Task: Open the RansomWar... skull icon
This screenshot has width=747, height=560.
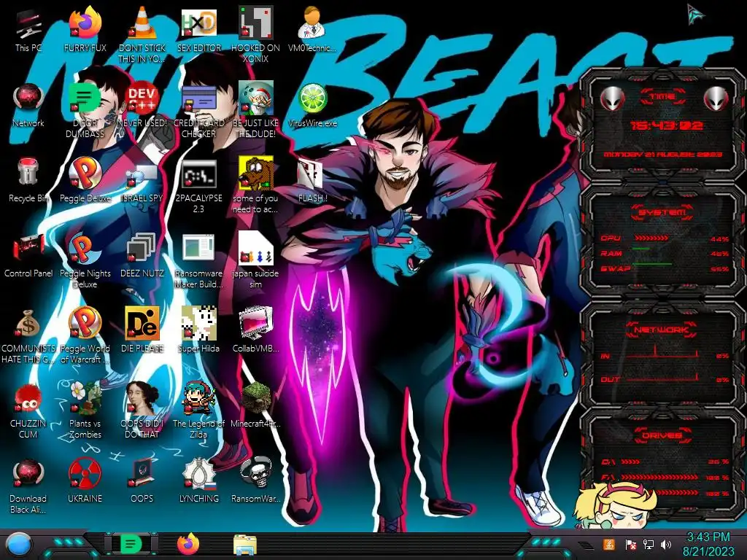Action: 255,472
